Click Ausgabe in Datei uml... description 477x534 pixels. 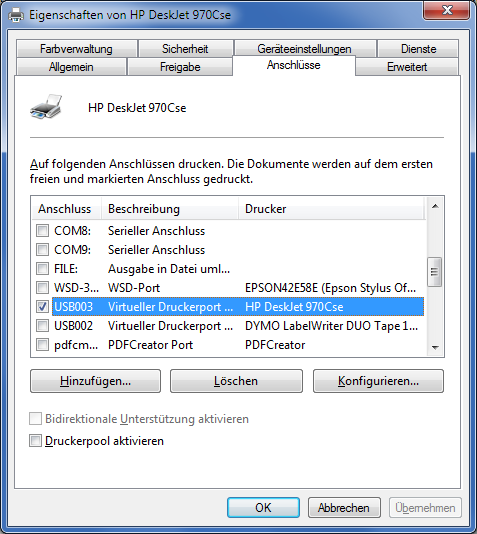point(169,269)
